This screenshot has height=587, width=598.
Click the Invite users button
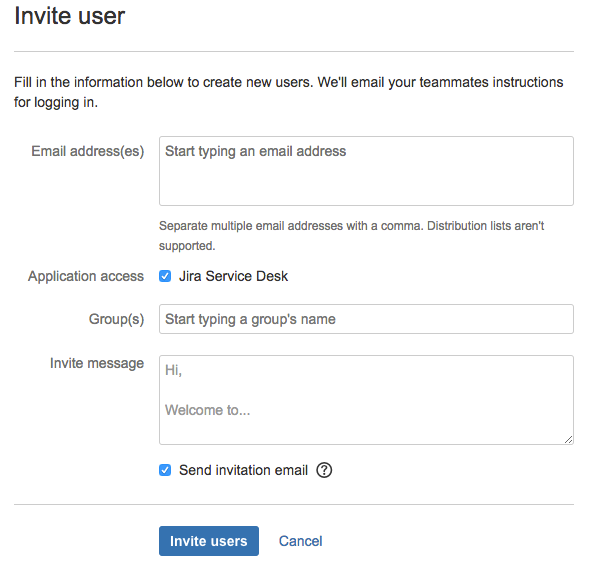click(x=209, y=541)
